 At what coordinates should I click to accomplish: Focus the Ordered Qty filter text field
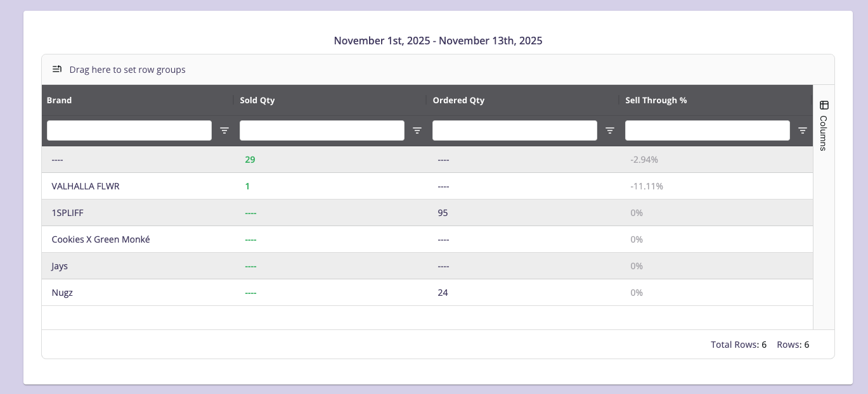tap(515, 130)
